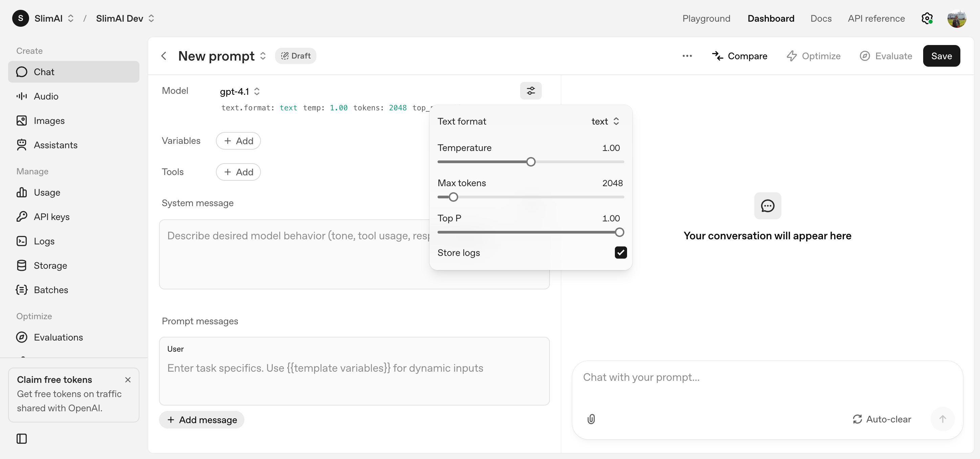980x459 pixels.
Task: Open the API reference link
Action: tap(876, 18)
